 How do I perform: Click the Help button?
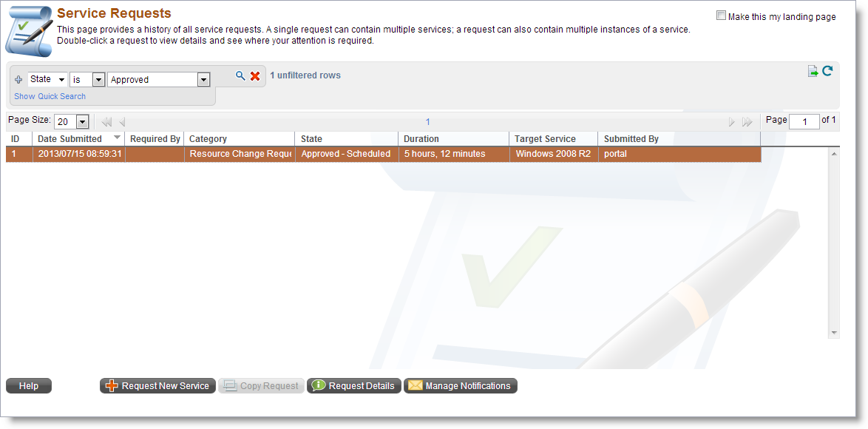click(x=28, y=385)
